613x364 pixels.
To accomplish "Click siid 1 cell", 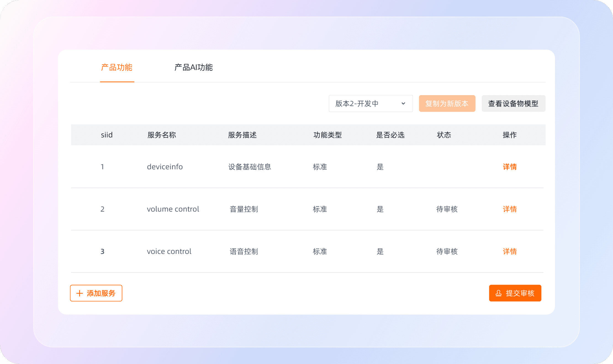I will click(102, 167).
